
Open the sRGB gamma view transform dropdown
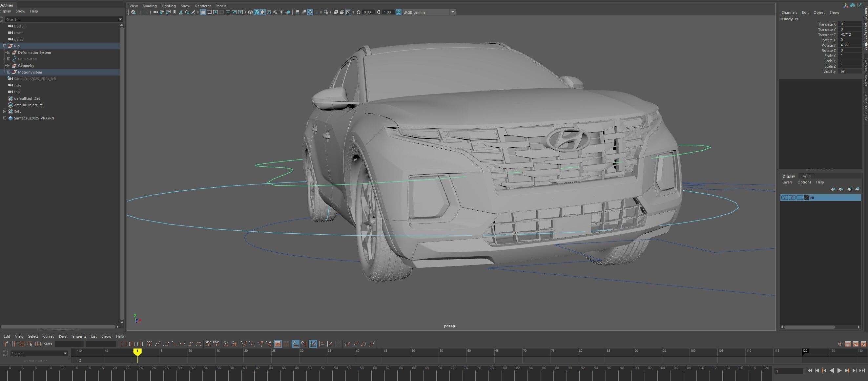pyautogui.click(x=453, y=12)
